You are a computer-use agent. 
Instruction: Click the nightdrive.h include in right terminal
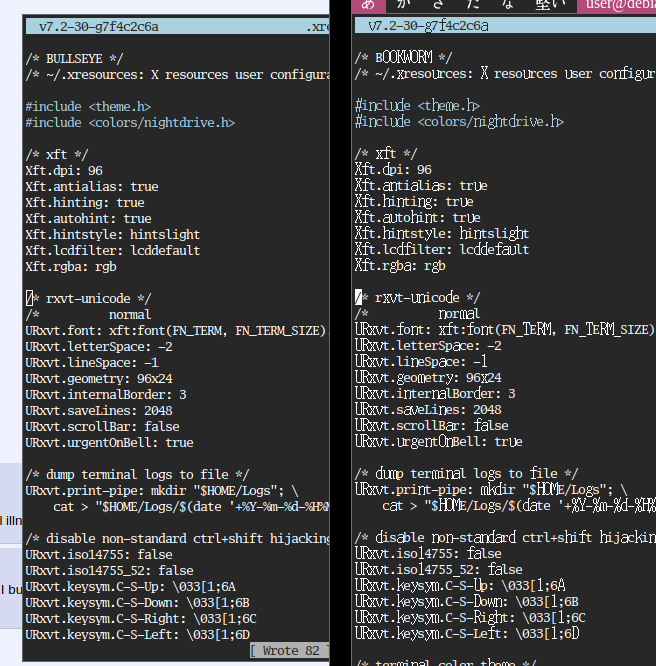pos(459,121)
